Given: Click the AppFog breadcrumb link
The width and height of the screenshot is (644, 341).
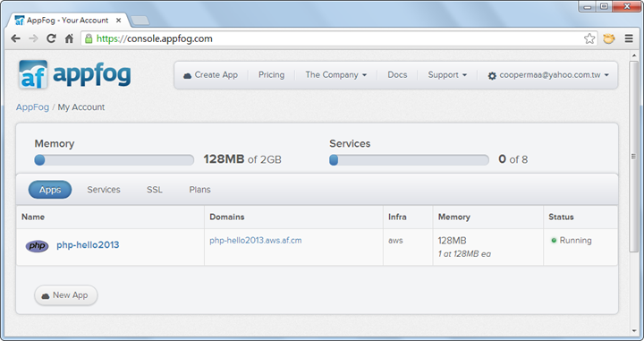Looking at the screenshot, I should [32, 107].
